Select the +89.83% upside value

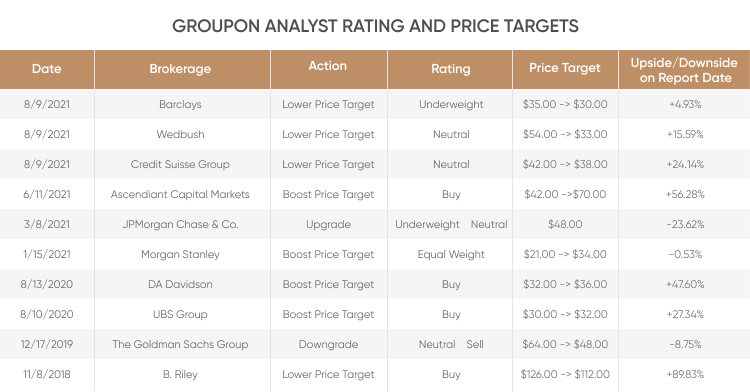pos(685,375)
